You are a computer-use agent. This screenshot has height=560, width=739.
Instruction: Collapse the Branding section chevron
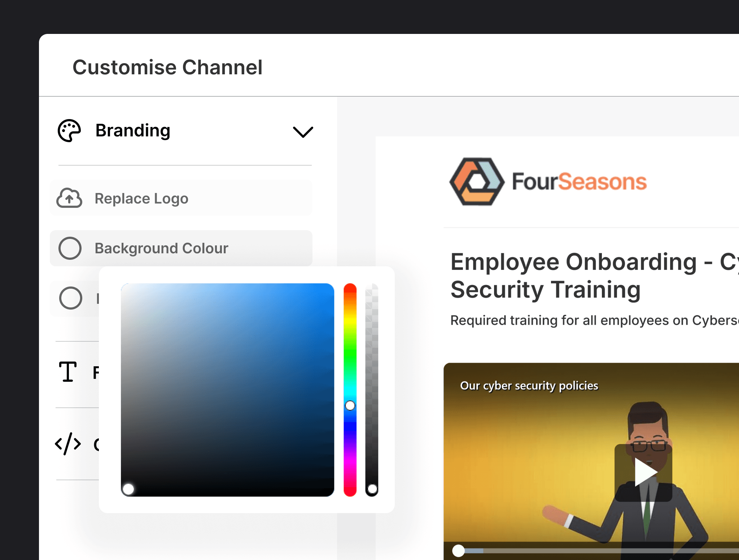pyautogui.click(x=303, y=132)
